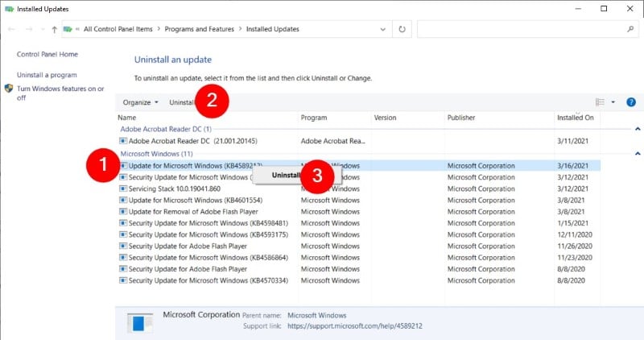Select Update for Removal of Adobe Flash Player
The width and height of the screenshot is (644, 340).
click(193, 212)
